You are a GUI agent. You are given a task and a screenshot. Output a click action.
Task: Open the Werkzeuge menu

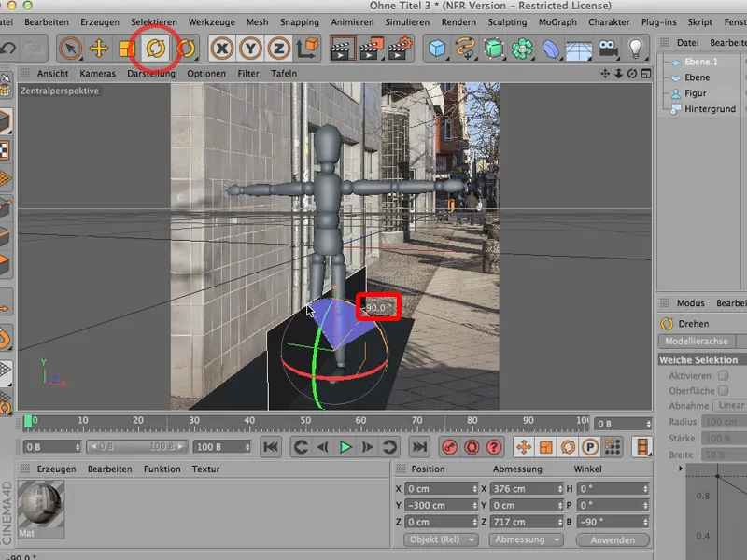212,21
